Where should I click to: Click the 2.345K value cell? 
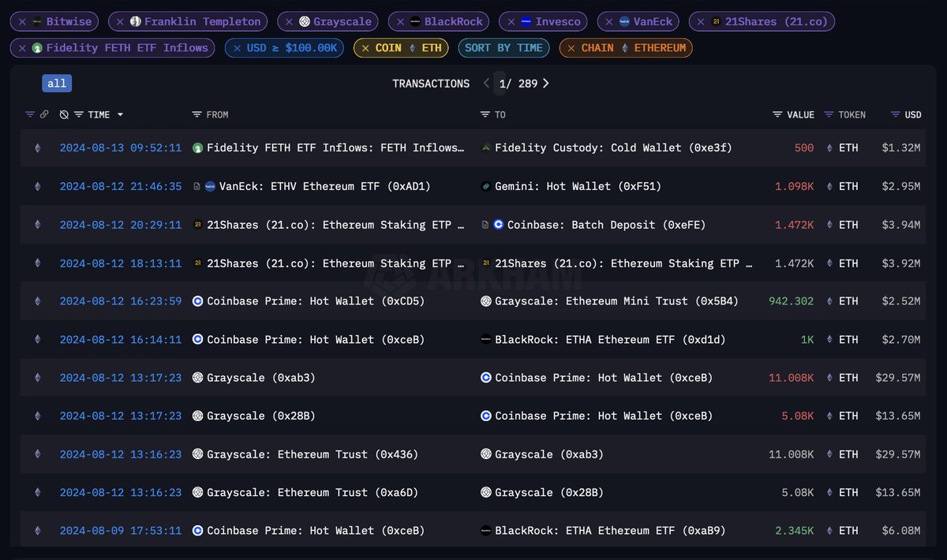point(794,531)
